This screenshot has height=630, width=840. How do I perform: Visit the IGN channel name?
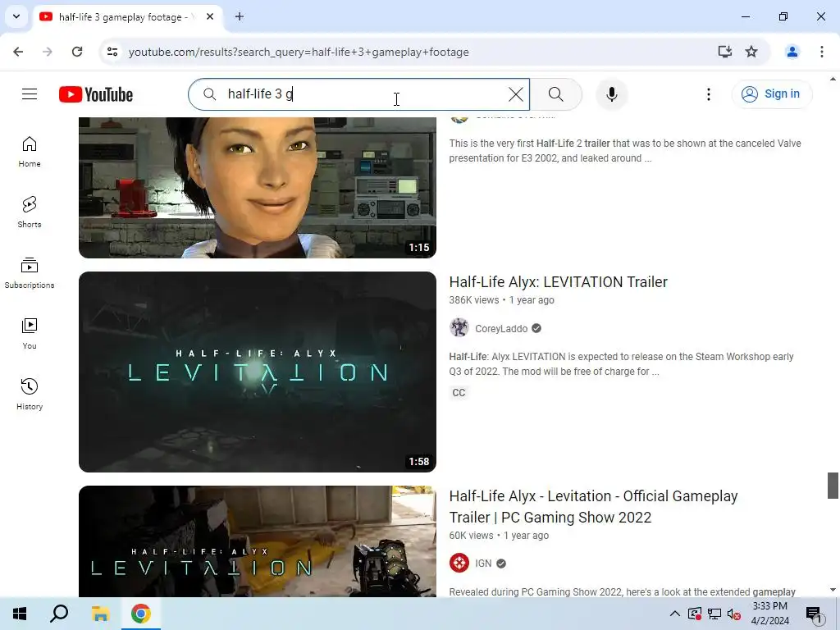click(x=483, y=564)
